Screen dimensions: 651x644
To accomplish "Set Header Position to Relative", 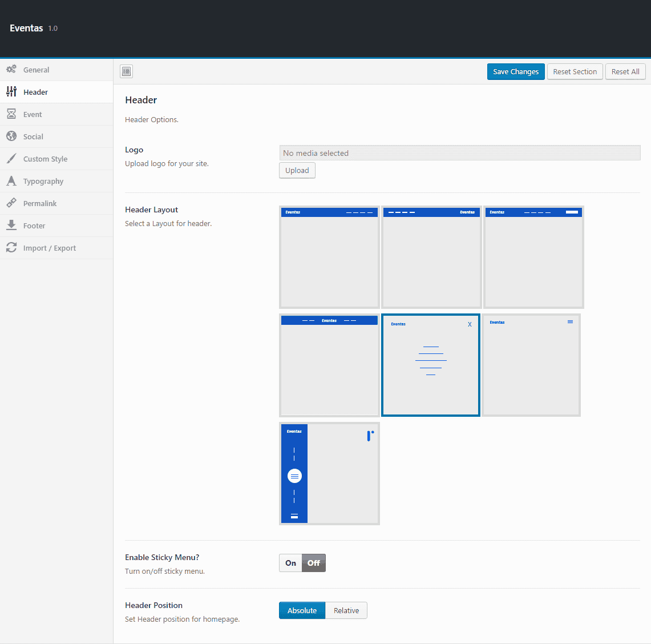I will (x=346, y=610).
